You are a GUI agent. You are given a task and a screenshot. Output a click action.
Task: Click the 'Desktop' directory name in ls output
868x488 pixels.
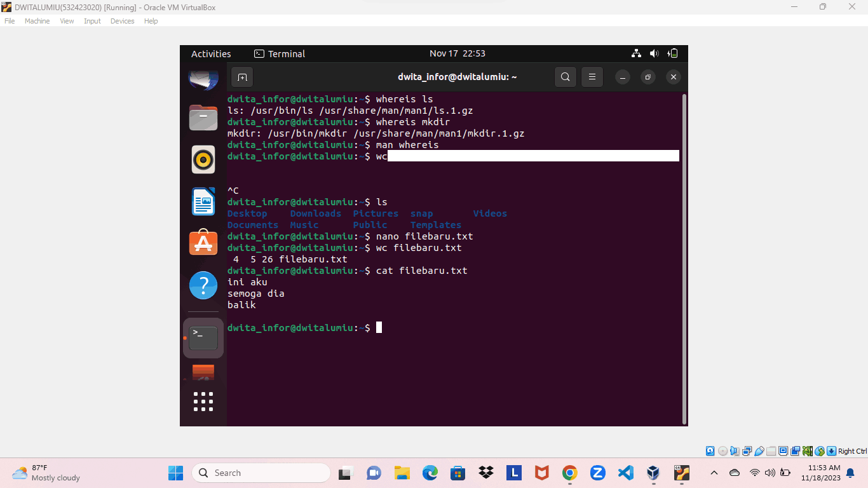click(x=247, y=213)
